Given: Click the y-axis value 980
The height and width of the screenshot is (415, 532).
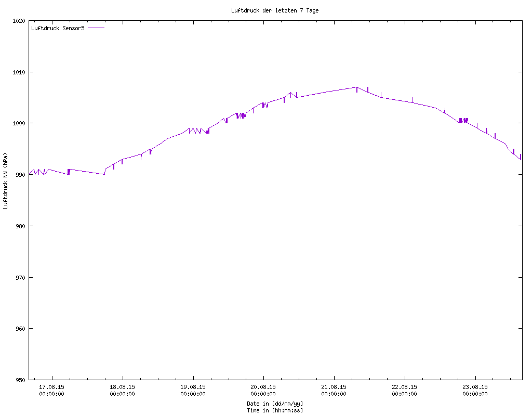Looking at the screenshot, I should tap(21, 226).
